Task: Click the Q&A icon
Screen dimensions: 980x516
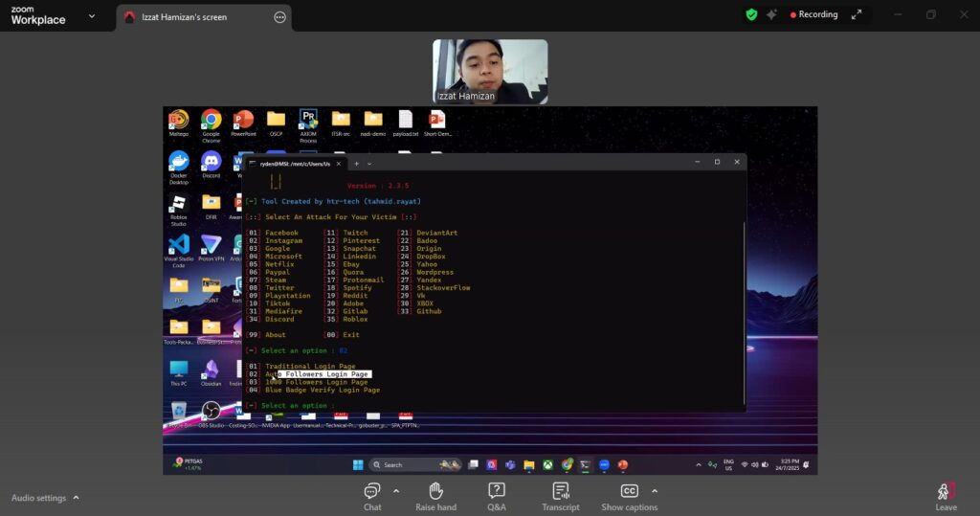Action: [x=497, y=491]
